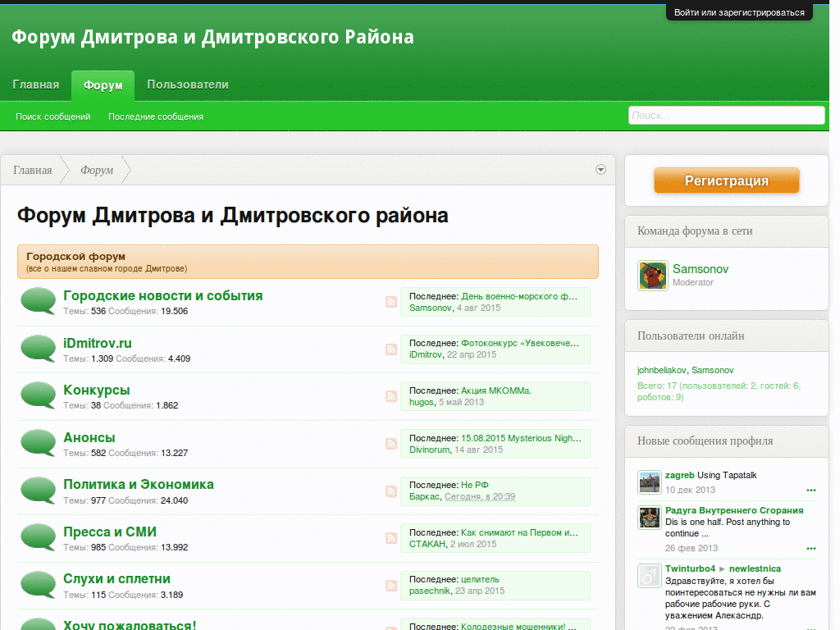
Task: Open newlestnica profile link
Action: (x=755, y=569)
